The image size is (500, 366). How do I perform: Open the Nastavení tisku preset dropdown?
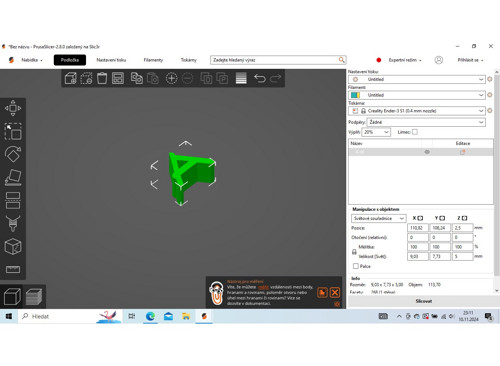(x=417, y=79)
